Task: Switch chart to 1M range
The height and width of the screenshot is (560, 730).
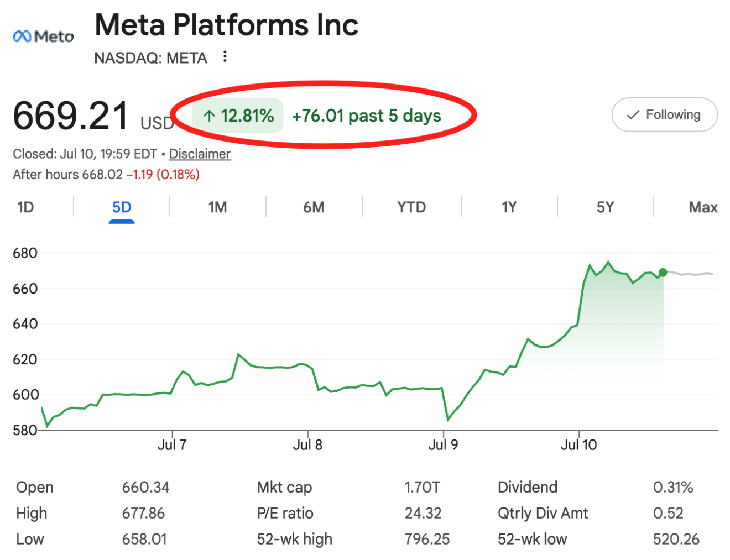Action: 217,207
